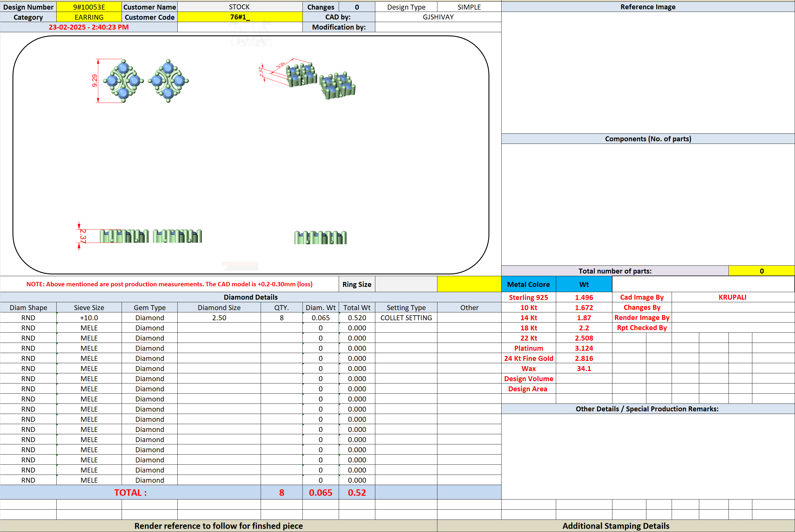Image resolution: width=795 pixels, height=532 pixels.
Task: Select the Total number of parts label
Action: tap(615, 271)
